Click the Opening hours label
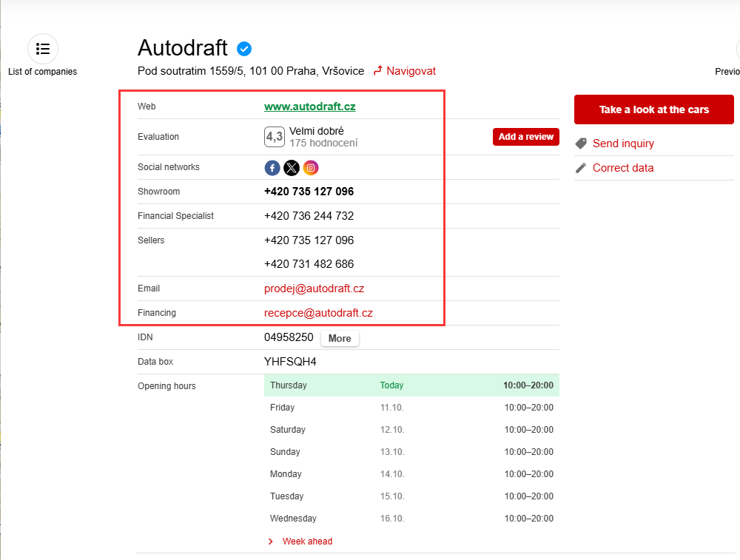Image resolution: width=740 pixels, height=560 pixels. point(166,386)
